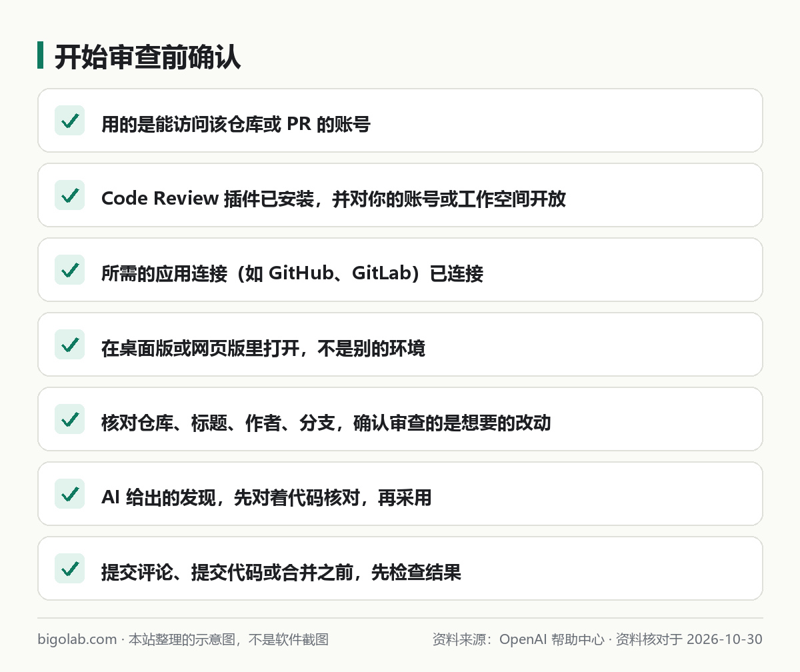Toggle checkbox for 所需的应用连接 GitHub、GitLab

tap(69, 270)
